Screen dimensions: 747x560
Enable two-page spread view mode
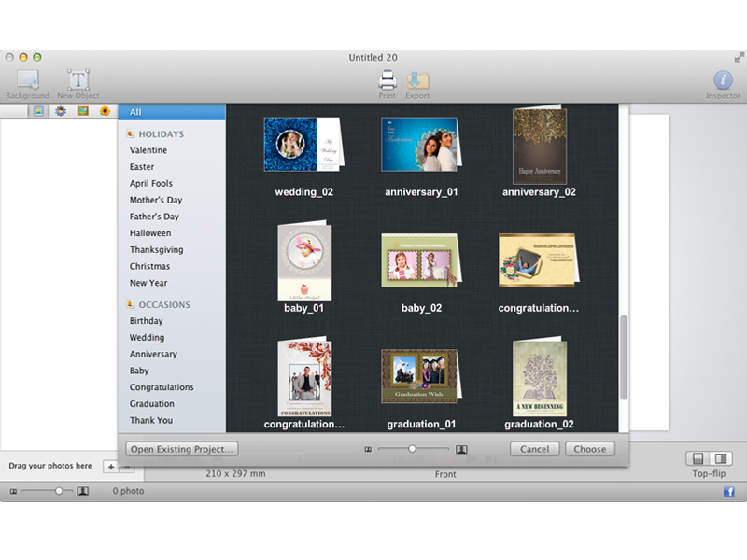click(718, 457)
